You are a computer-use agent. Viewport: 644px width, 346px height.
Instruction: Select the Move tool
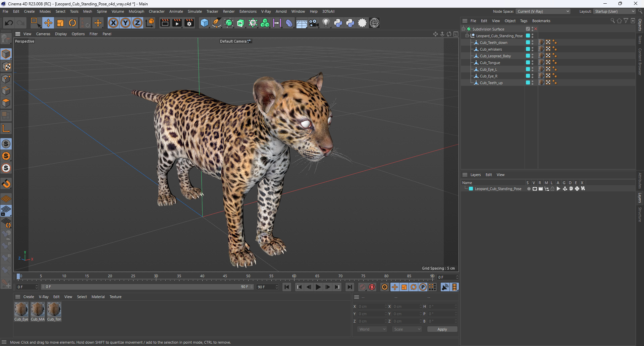pos(48,23)
